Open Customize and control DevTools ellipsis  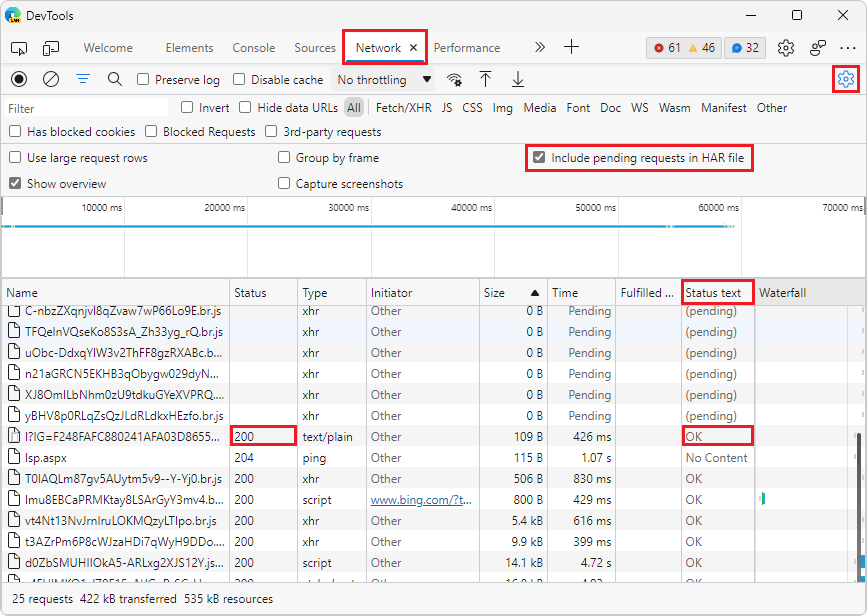pos(848,48)
